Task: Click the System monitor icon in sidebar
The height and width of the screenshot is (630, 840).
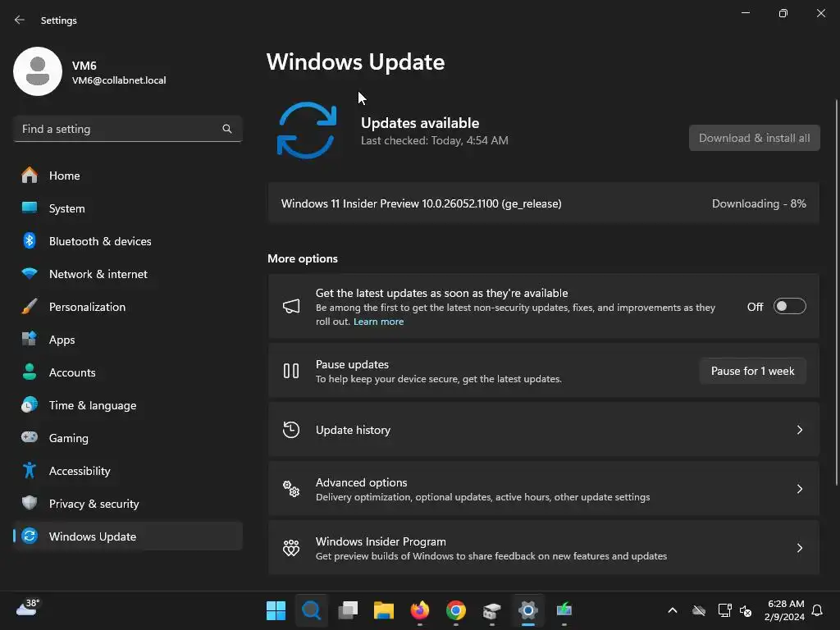Action: tap(30, 208)
